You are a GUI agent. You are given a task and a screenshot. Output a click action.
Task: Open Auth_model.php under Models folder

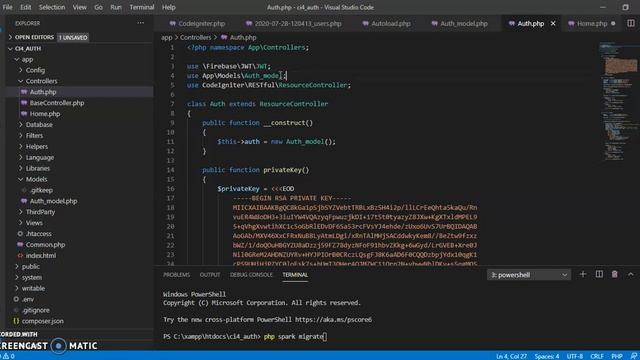click(x=53, y=201)
